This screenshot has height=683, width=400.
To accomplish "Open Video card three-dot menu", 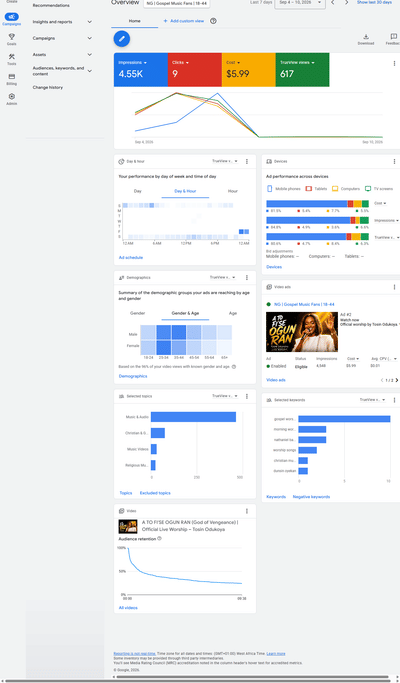I will pos(247,511).
